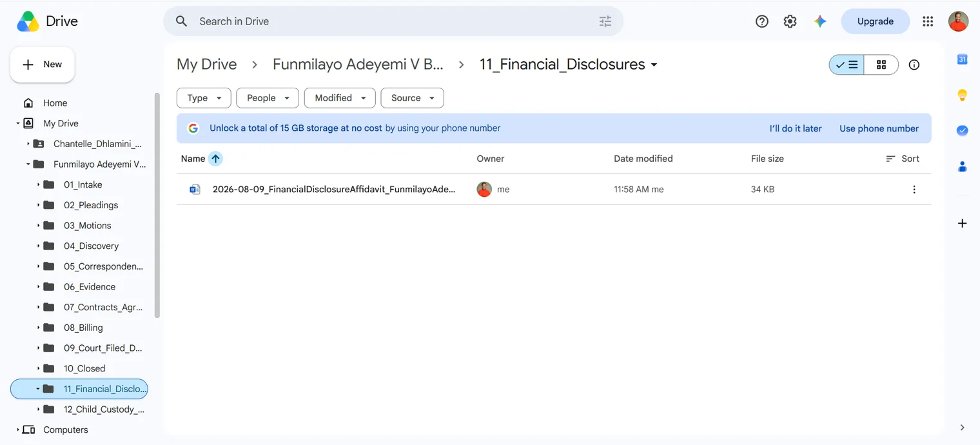Click into the Search in Drive field
980x445 pixels.
pos(393,21)
